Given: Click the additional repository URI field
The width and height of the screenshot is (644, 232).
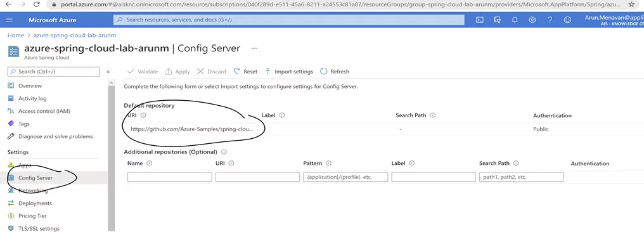Looking at the screenshot, I should coord(257,177).
